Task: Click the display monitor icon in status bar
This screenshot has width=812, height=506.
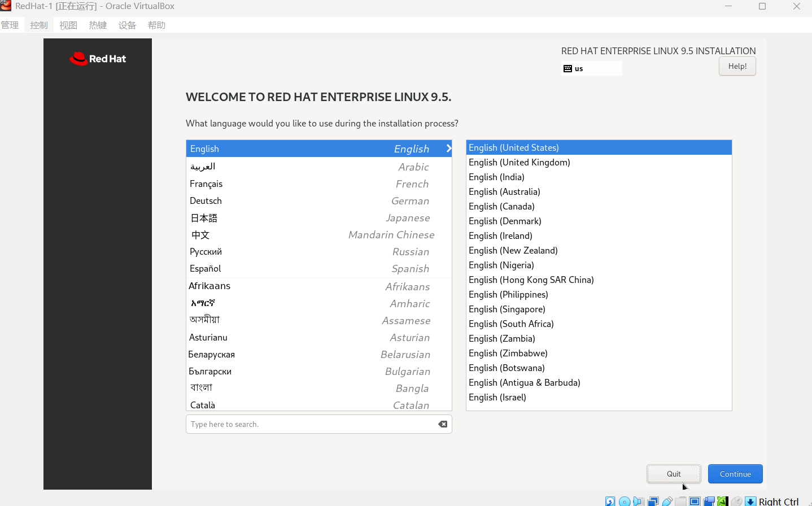Action: (x=695, y=501)
